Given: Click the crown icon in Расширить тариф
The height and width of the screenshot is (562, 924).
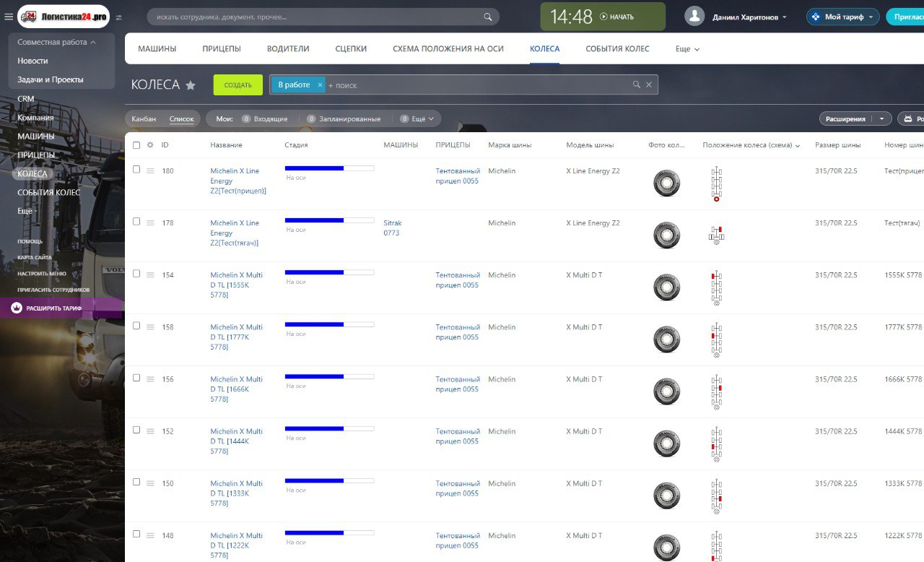Looking at the screenshot, I should (x=17, y=308).
